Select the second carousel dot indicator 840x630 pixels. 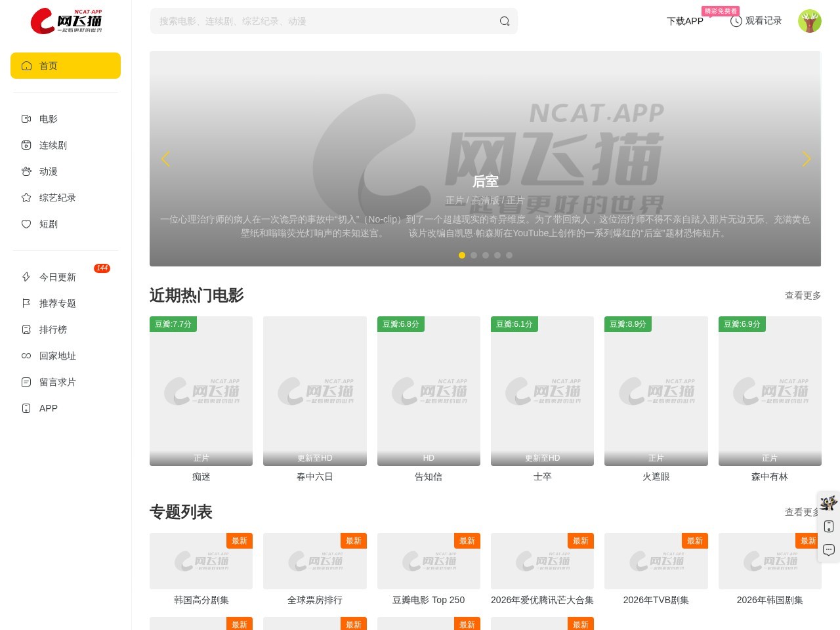474,255
